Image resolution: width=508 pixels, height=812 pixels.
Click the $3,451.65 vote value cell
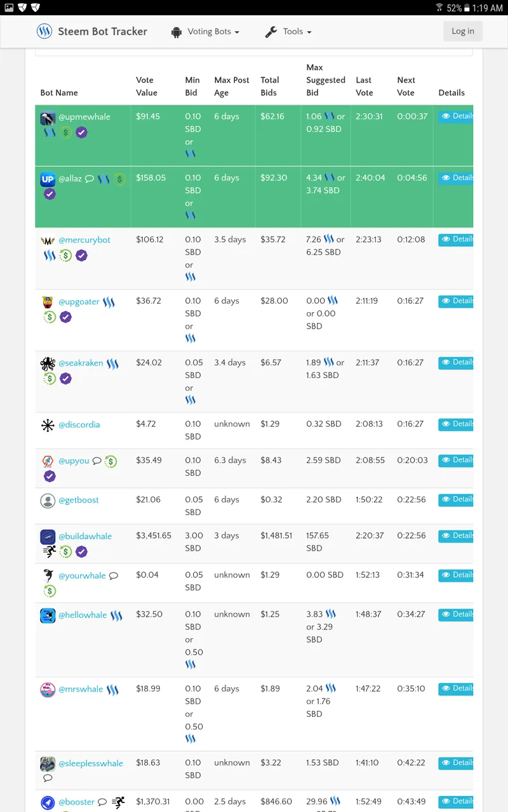click(x=154, y=535)
